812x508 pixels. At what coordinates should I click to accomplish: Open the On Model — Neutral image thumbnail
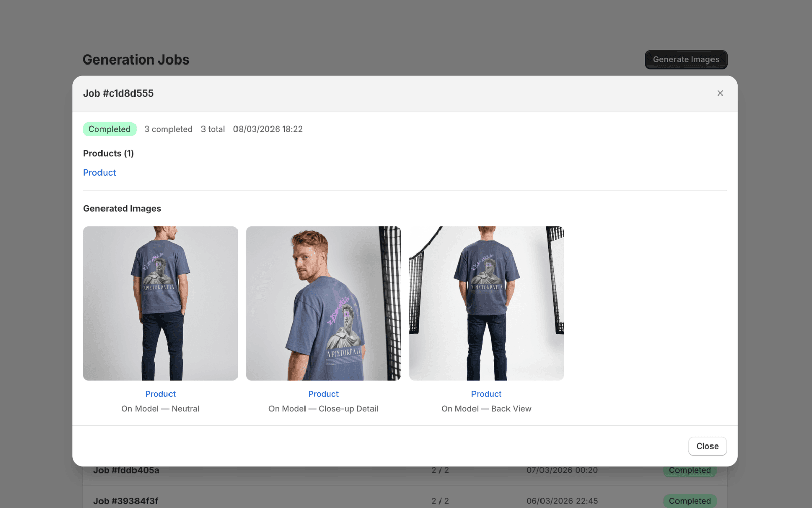pyautogui.click(x=160, y=303)
